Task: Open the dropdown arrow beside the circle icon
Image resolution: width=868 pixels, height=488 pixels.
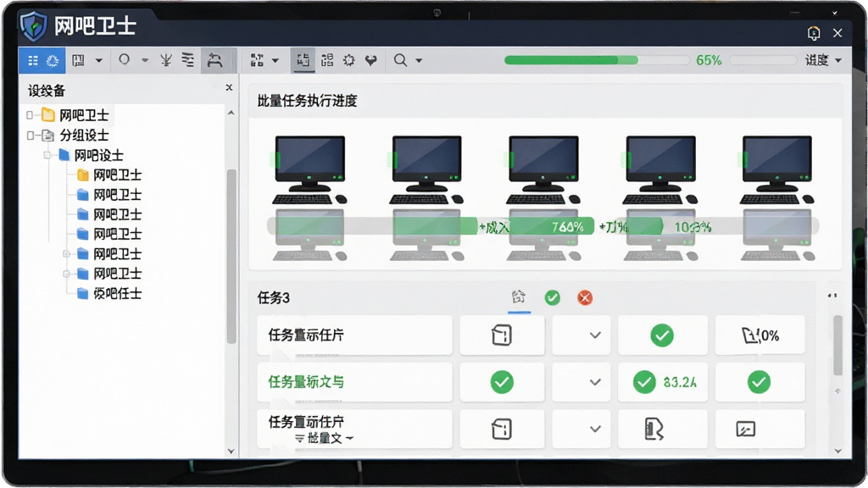Action: point(145,60)
